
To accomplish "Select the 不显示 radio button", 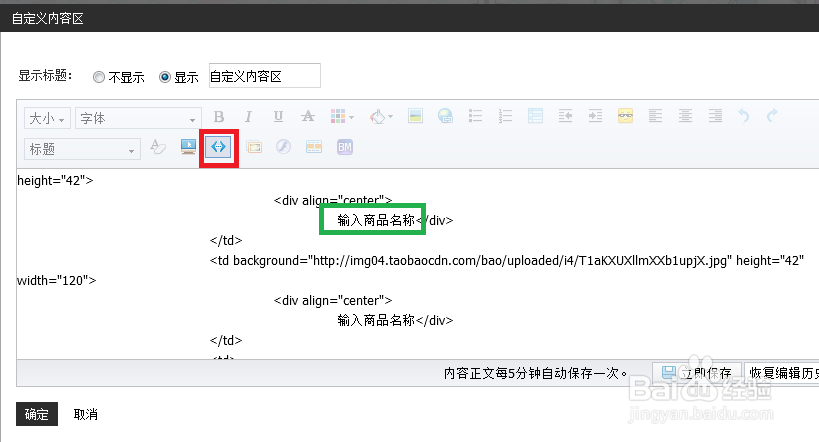I will pos(99,77).
